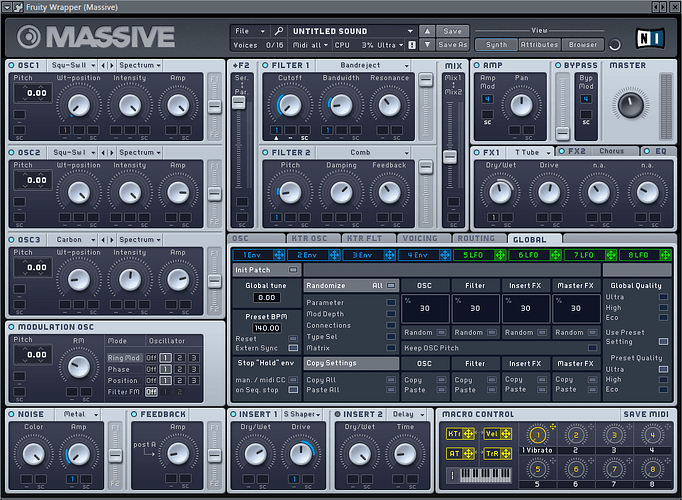Click the Preset BPM value field
Image resolution: width=682 pixels, height=500 pixels.
[267, 328]
